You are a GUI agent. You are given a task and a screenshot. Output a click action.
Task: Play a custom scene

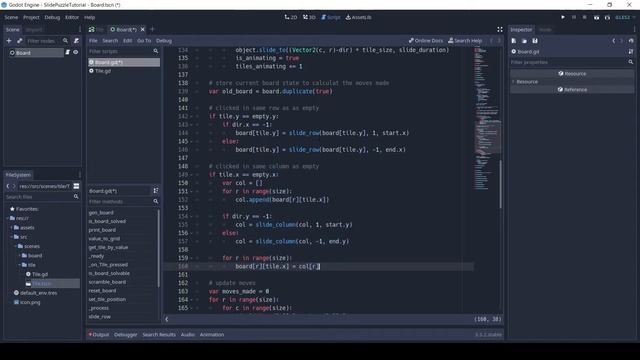pos(607,17)
